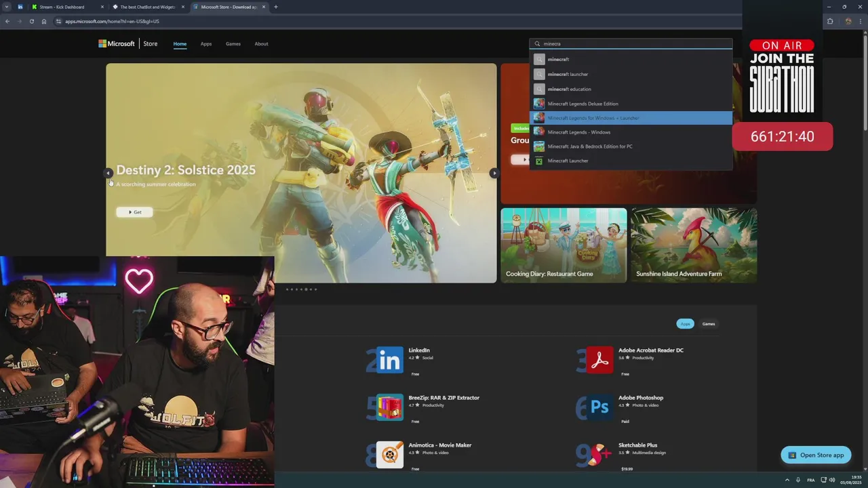
Task: Open the BreeZip RAR & ZIP Extractor icon
Action: [390, 407]
